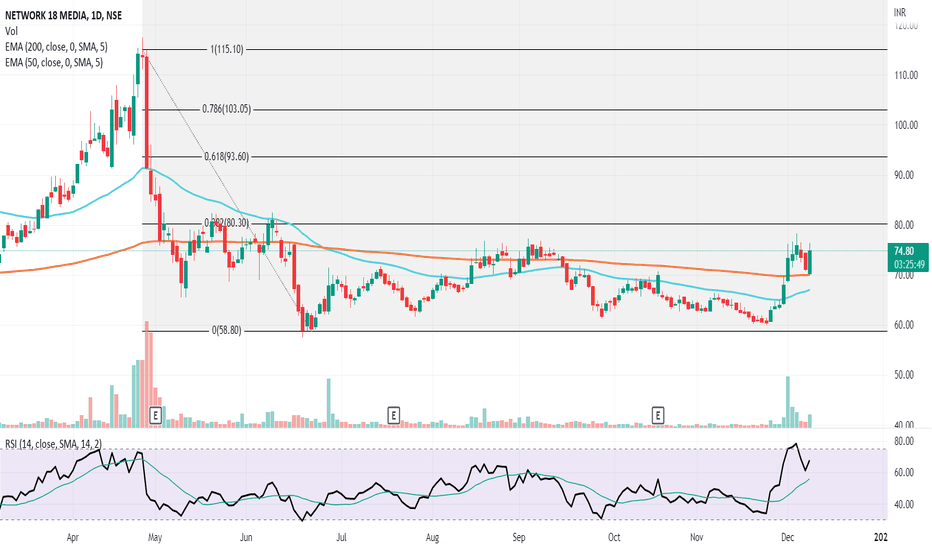
Task: Click the Jul label on time axis
Action: (341, 538)
